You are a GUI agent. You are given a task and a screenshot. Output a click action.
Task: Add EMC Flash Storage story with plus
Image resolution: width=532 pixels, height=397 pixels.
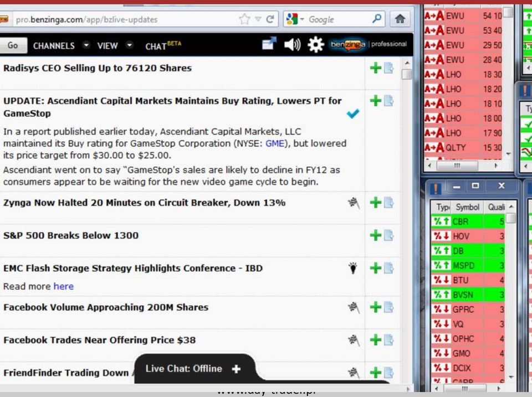[376, 268]
